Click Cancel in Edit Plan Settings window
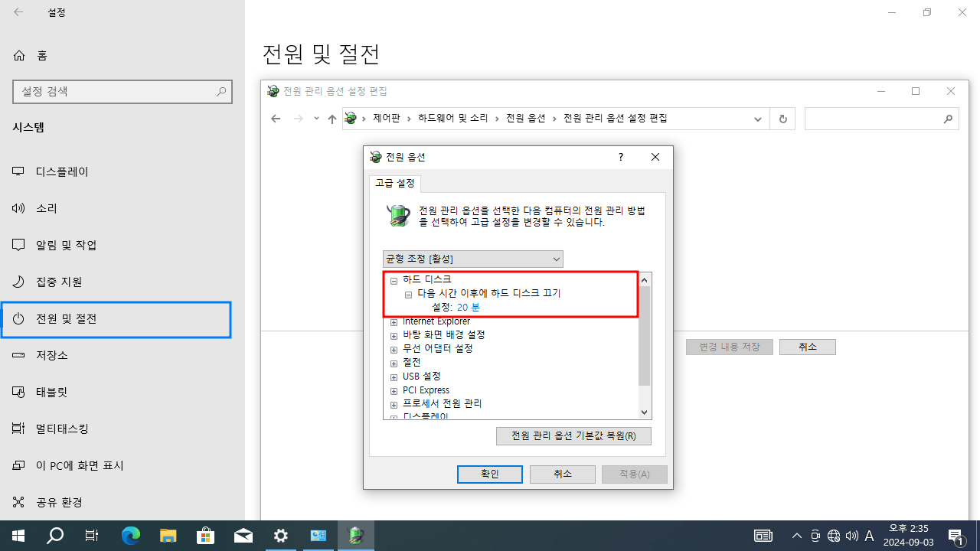The height and width of the screenshot is (551, 980). [x=808, y=347]
